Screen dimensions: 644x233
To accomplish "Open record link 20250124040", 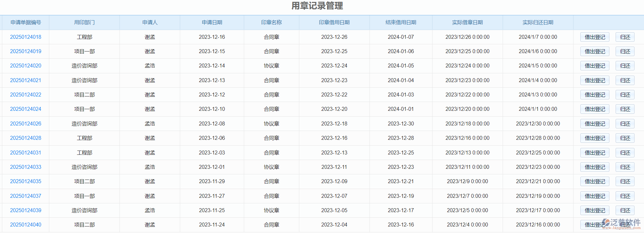I will [26, 225].
